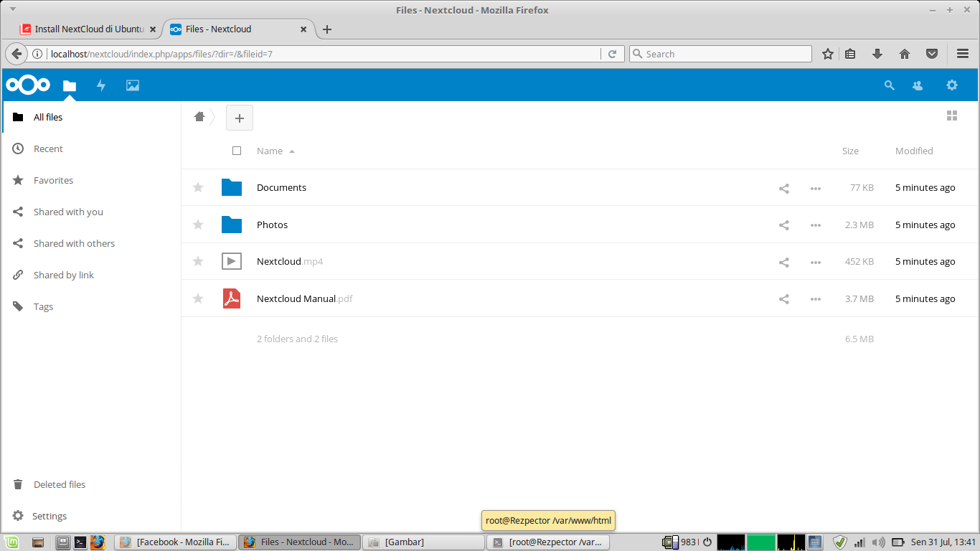Viewport: 980px width, 551px height.
Task: Bookmark this page with star icon
Action: point(828,54)
